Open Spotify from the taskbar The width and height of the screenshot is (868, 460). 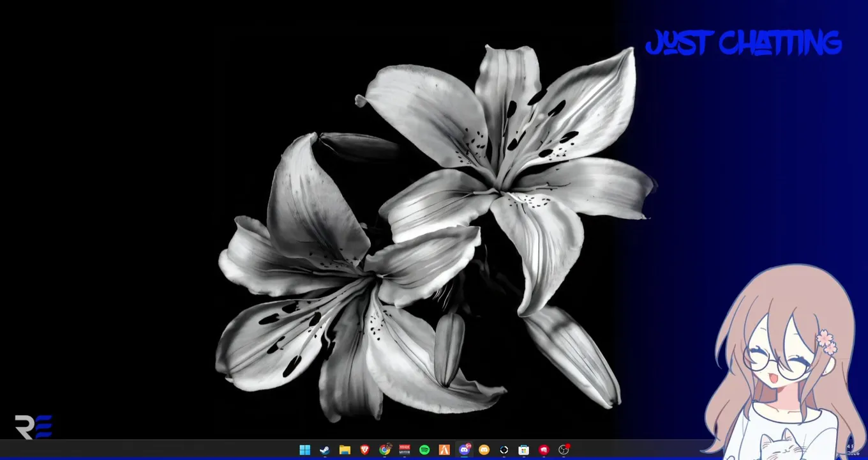point(424,450)
